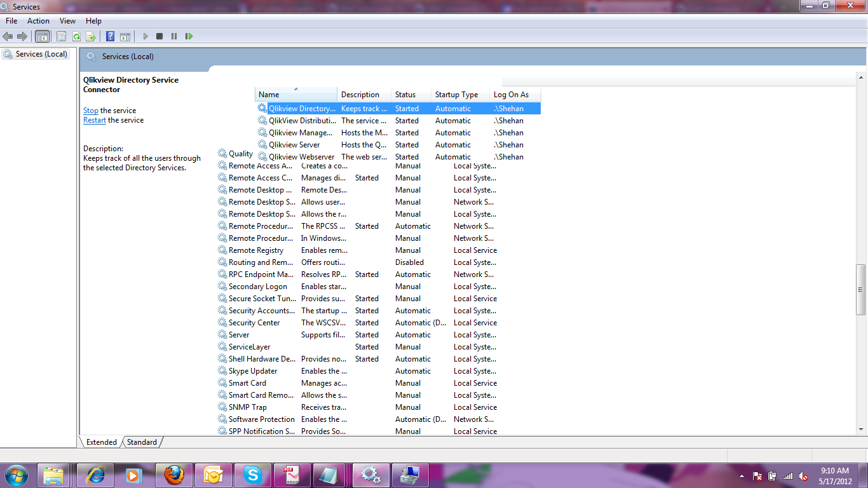Image resolution: width=868 pixels, height=488 pixels.
Task: Open the Help menu
Action: (93, 21)
